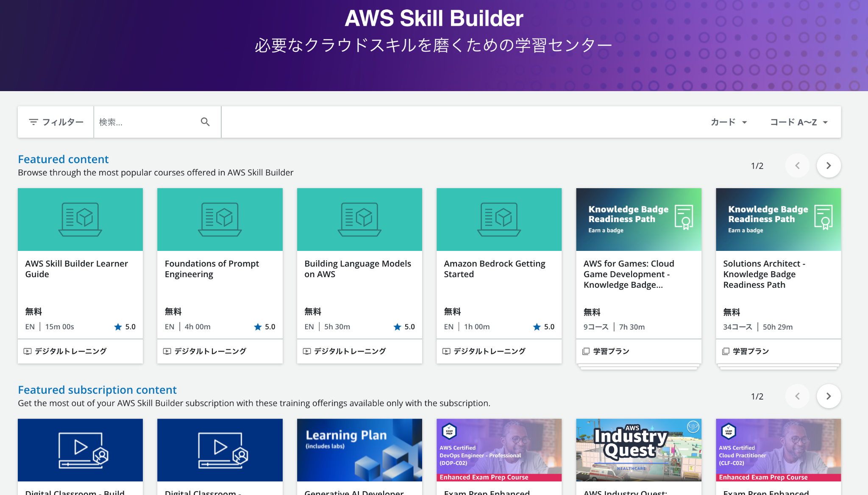Open Cloud Practitioner CLF-C02 Exam Prep thumbnail
The image size is (868, 495).
(778, 450)
